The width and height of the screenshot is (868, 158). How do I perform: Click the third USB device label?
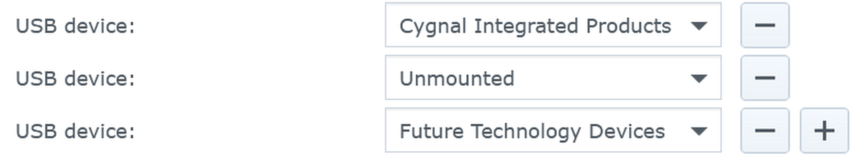click(x=75, y=131)
